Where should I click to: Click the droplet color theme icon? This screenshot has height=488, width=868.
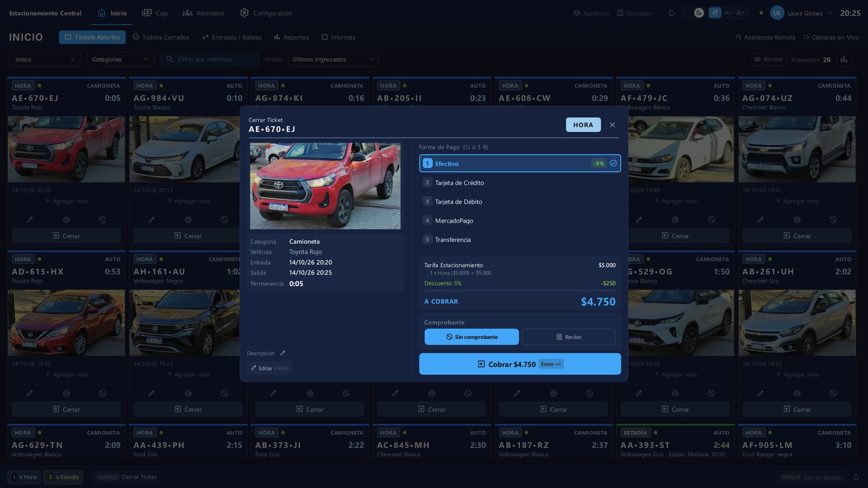coord(672,13)
